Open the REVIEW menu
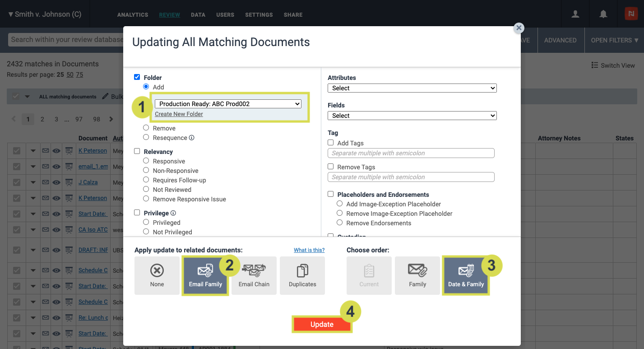 170,15
